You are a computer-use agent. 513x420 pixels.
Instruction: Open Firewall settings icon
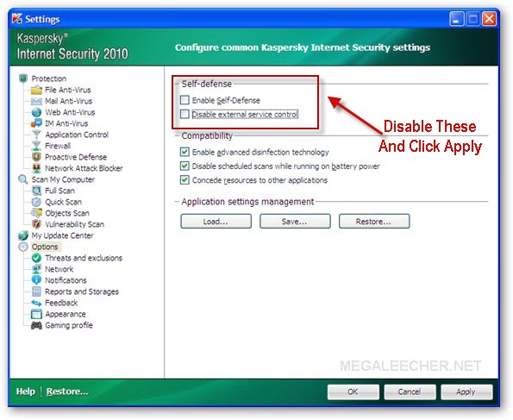36,146
